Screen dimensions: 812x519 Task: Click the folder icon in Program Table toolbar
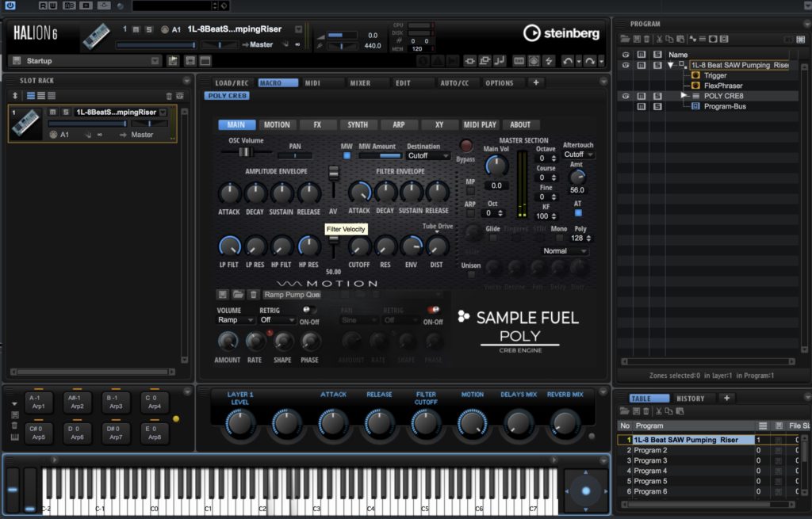tap(625, 411)
